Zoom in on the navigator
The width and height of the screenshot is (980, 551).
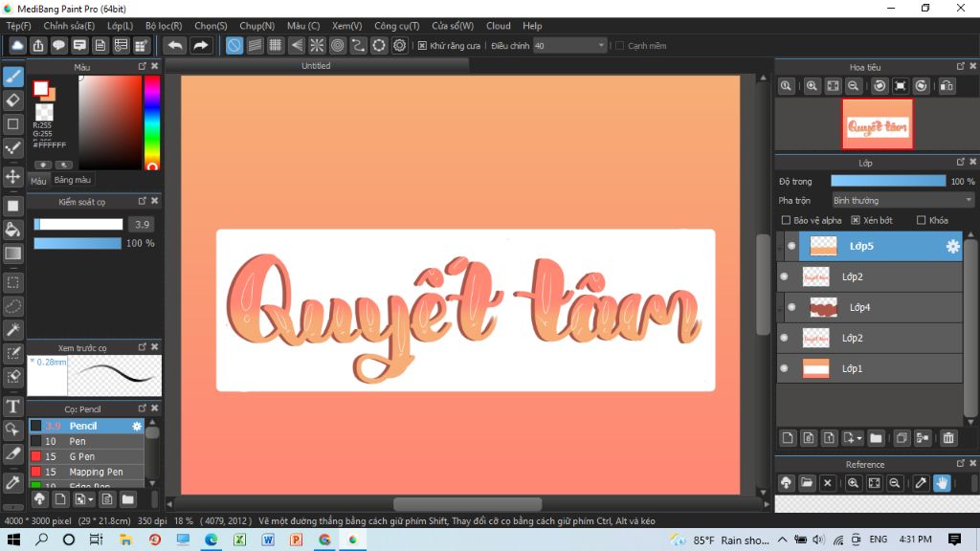point(812,86)
